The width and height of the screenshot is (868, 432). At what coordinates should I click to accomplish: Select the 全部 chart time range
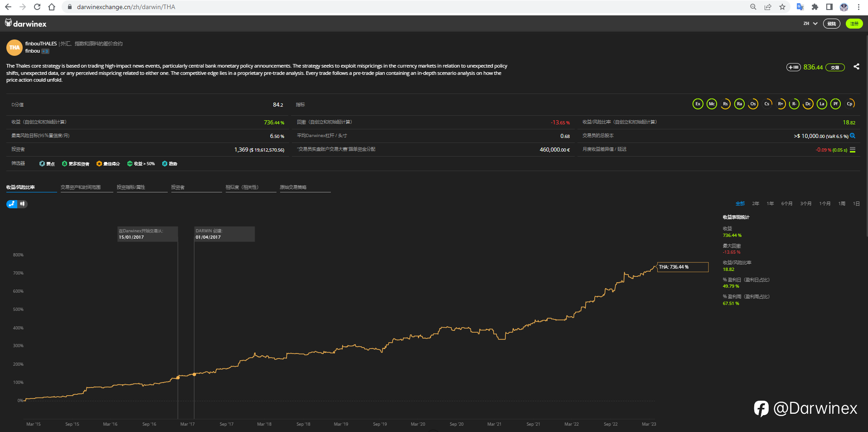coord(740,204)
